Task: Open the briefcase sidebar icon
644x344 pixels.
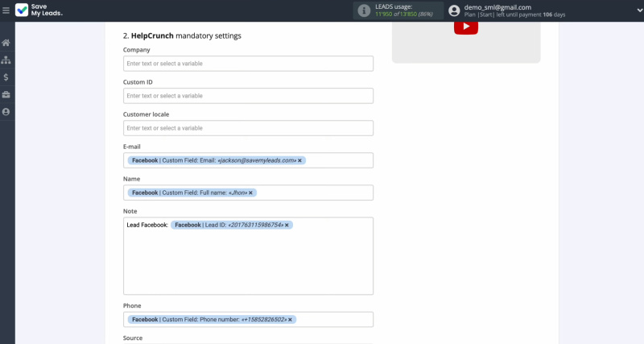Action: (6, 94)
